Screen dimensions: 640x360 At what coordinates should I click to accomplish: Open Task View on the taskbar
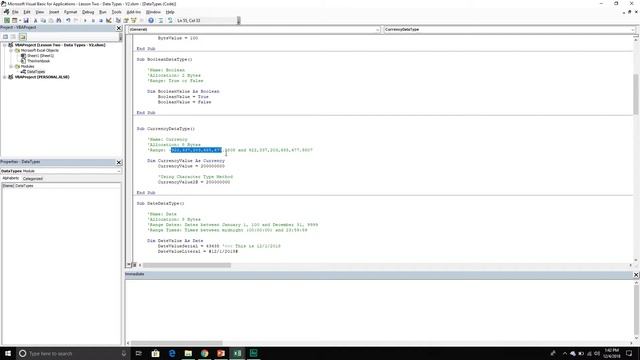pos(138,353)
